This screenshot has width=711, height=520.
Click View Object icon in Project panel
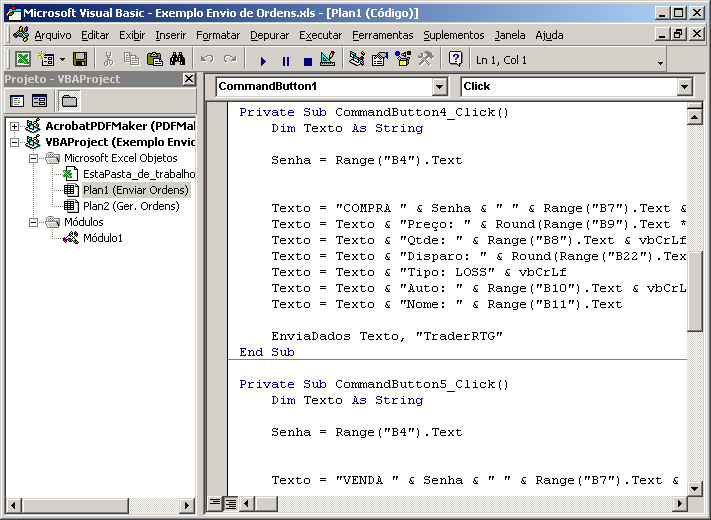pos(39,101)
